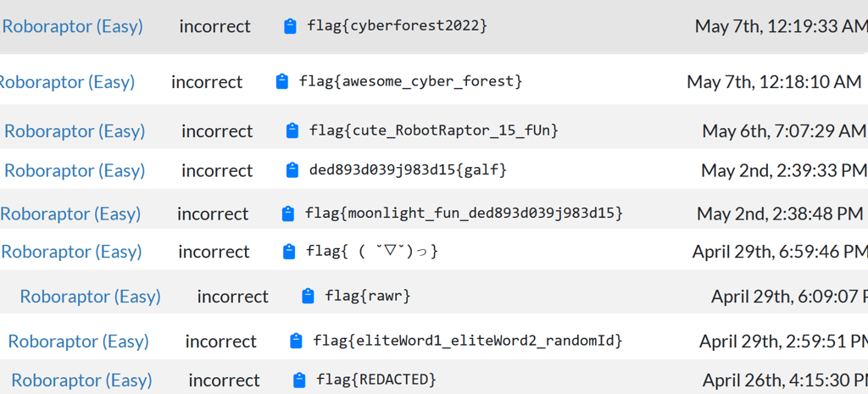Viewport: 868px width, 394px height.
Task: Click clipboard icon beside flag{rawr}
Action: (309, 297)
